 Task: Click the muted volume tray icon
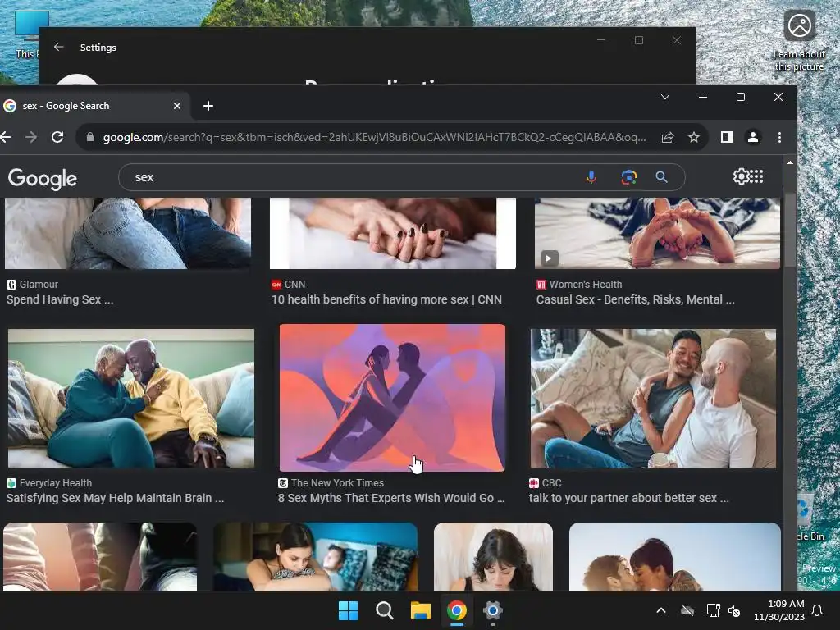tap(734, 610)
